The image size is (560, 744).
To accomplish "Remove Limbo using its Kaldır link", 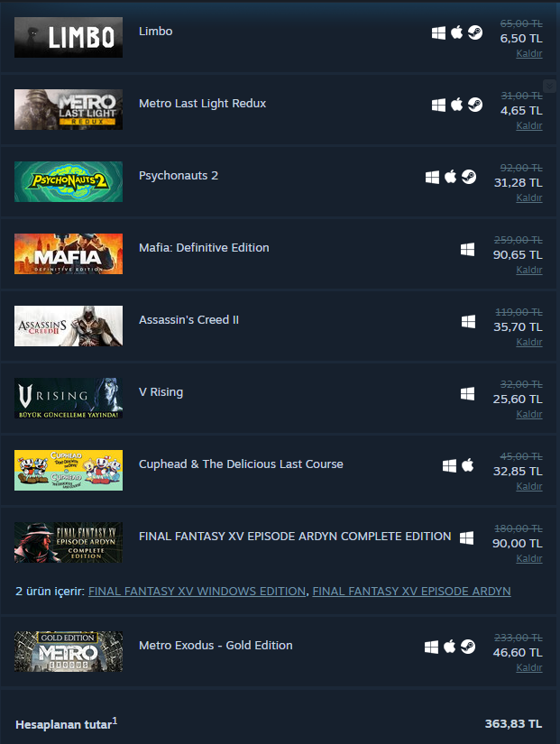I will click(x=529, y=53).
